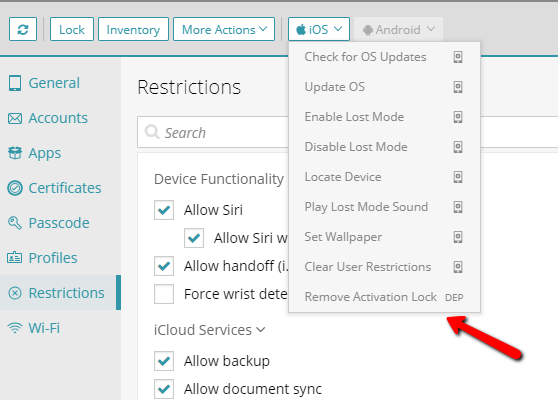This screenshot has height=400, width=558.
Task: Click the Passcode key icon
Action: pyautogui.click(x=15, y=223)
